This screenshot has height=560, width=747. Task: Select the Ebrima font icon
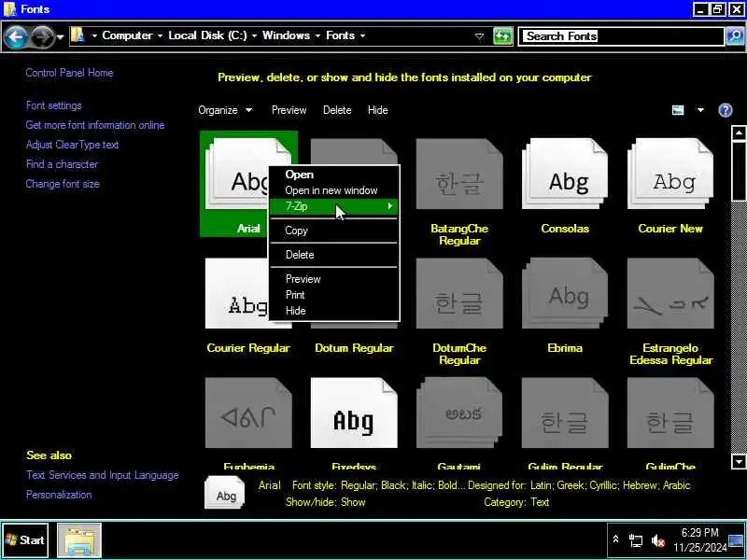pos(565,293)
